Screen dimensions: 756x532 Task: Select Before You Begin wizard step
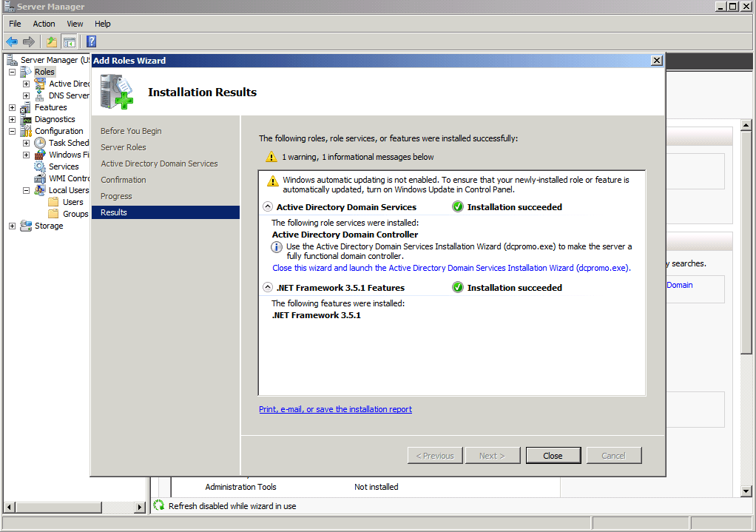tap(131, 131)
